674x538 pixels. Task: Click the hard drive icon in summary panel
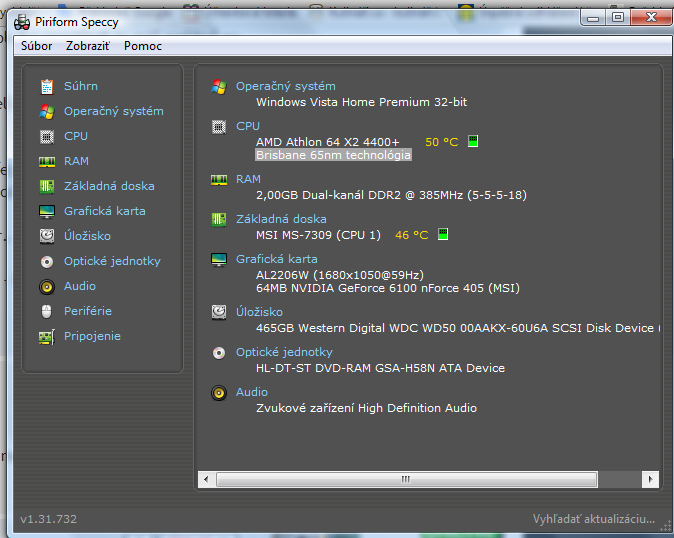pyautogui.click(x=219, y=312)
